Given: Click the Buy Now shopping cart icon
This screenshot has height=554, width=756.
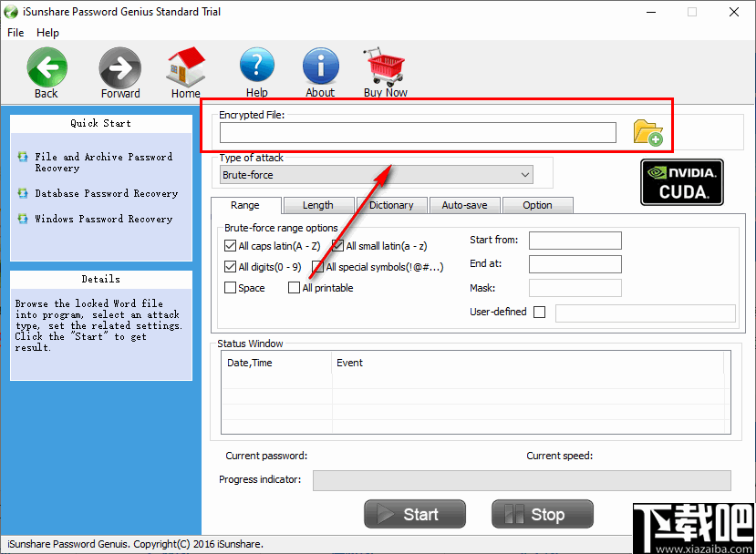Looking at the screenshot, I should pyautogui.click(x=384, y=67).
